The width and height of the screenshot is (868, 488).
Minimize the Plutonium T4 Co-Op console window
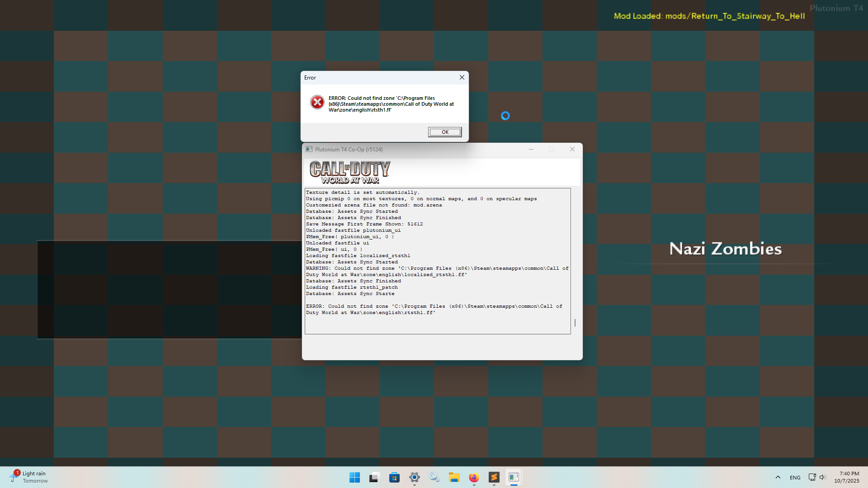531,150
